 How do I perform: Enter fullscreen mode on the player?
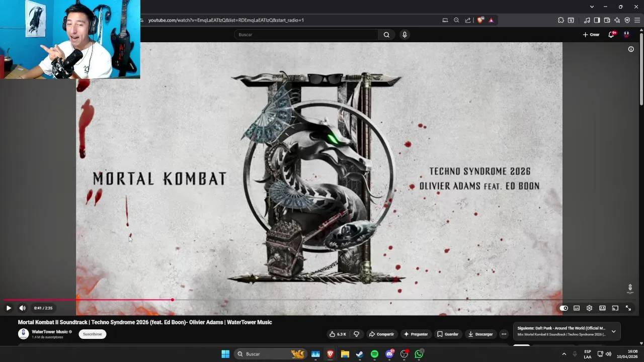(x=628, y=308)
